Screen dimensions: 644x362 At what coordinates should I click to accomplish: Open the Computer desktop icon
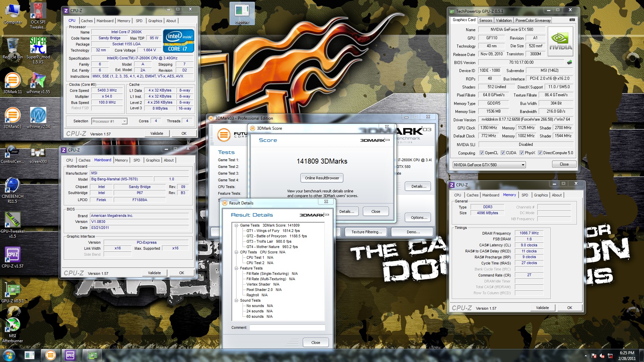[x=13, y=13]
